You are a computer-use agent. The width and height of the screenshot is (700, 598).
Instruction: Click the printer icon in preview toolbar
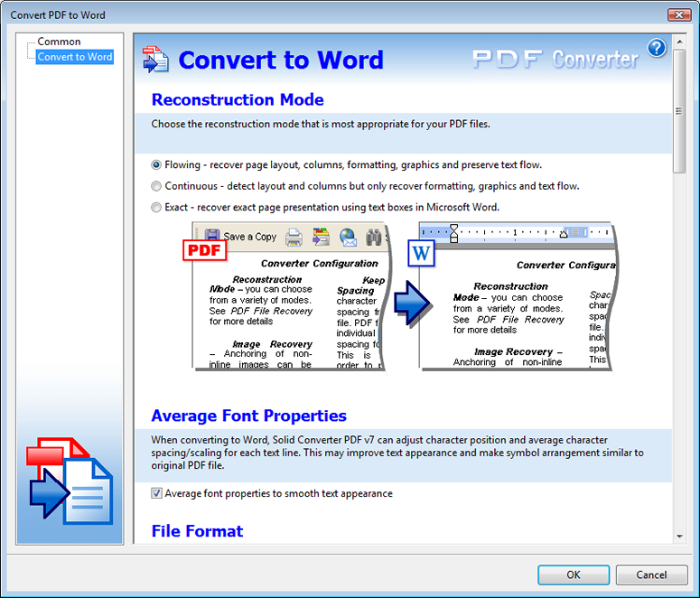(294, 238)
